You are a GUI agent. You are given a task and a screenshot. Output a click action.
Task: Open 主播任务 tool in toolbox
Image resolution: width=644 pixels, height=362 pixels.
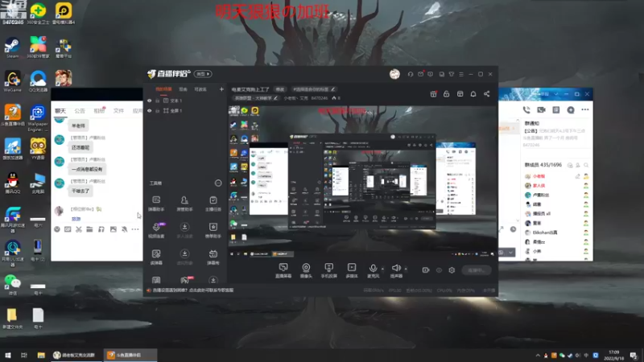pos(213,204)
